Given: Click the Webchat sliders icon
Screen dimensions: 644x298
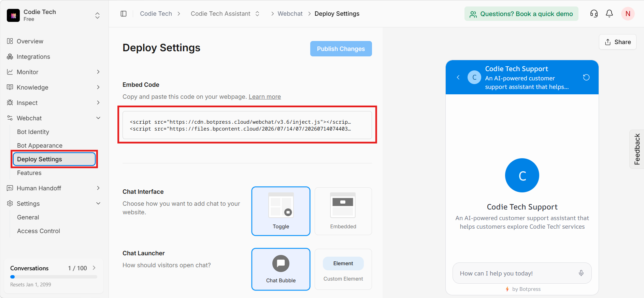Looking at the screenshot, I should (x=10, y=118).
